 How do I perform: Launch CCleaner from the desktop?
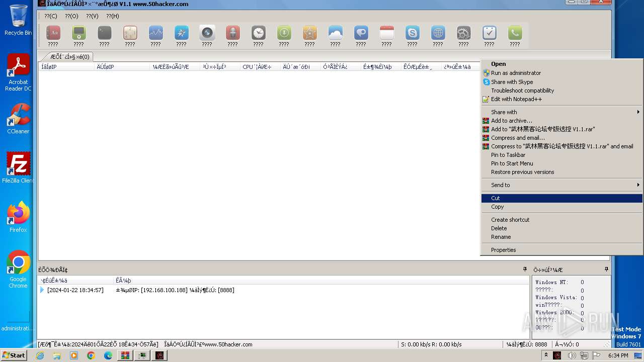(x=18, y=119)
